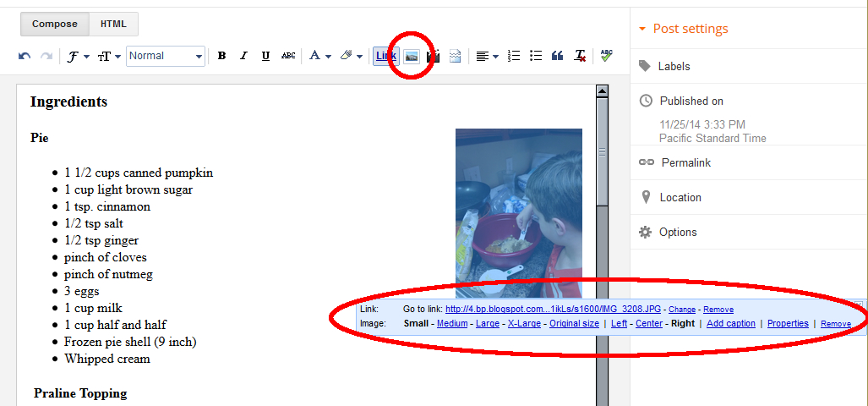This screenshot has width=868, height=406.
Task: Open the text alignment dropdown
Action: (x=487, y=57)
